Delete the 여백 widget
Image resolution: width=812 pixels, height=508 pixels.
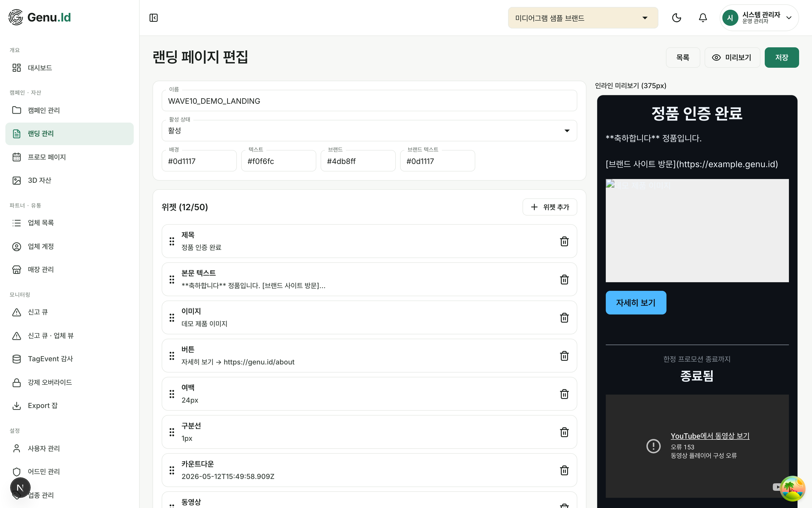(564, 394)
